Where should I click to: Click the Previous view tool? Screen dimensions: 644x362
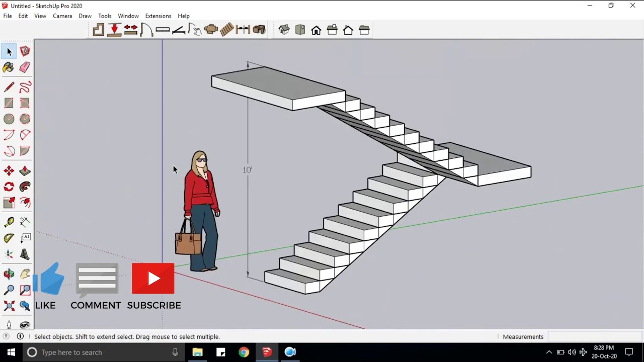click(25, 306)
